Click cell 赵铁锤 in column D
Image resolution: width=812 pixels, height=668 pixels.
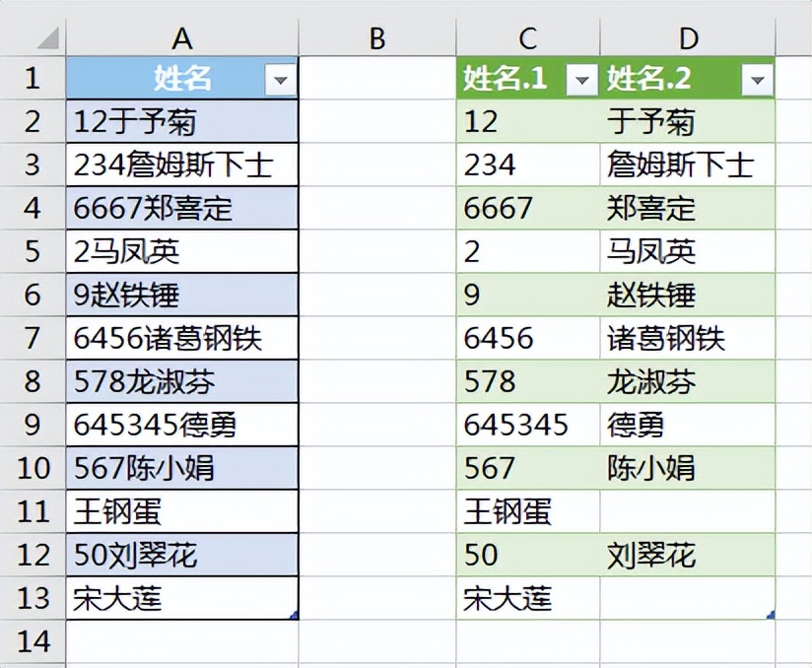click(688, 295)
